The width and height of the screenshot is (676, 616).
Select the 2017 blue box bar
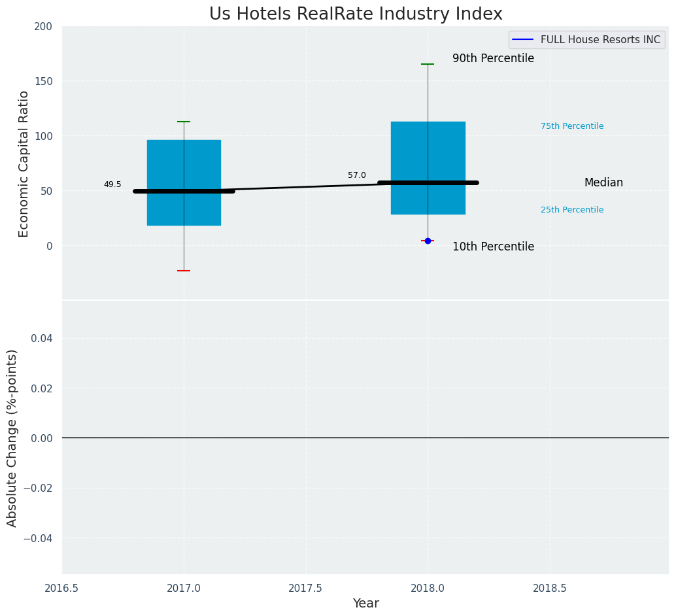(184, 182)
